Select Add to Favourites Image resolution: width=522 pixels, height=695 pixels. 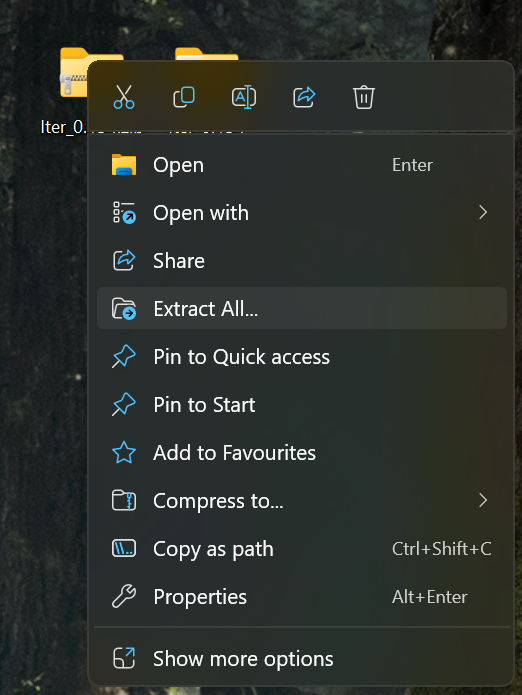[x=302, y=453]
